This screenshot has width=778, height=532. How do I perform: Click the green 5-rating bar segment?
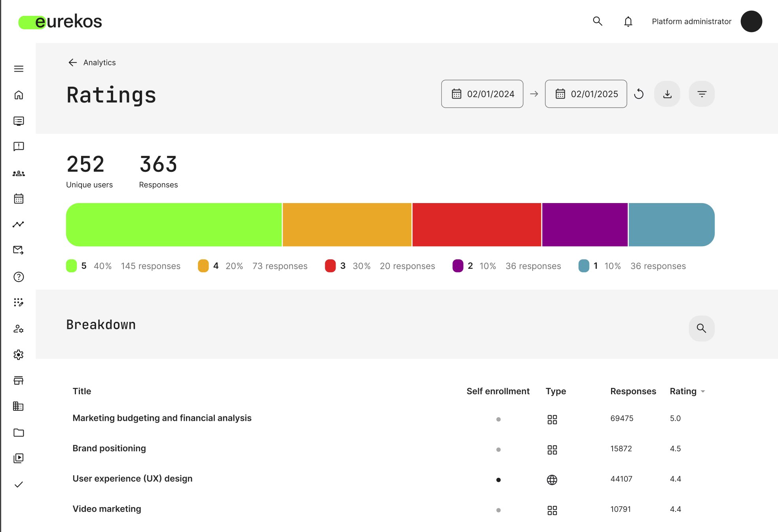click(x=174, y=224)
